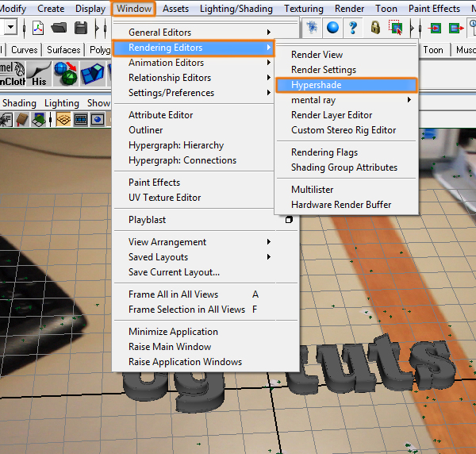Open a scene with the folder icon
Viewport: 476px width, 454px height.
pos(59,29)
